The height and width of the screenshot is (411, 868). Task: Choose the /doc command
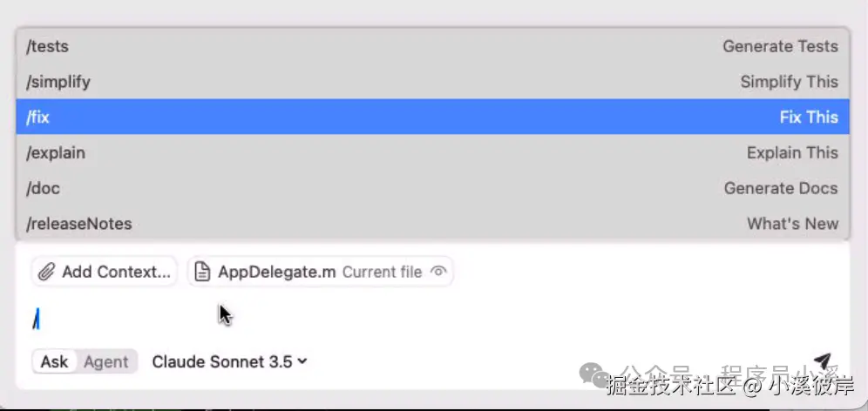tap(432, 188)
